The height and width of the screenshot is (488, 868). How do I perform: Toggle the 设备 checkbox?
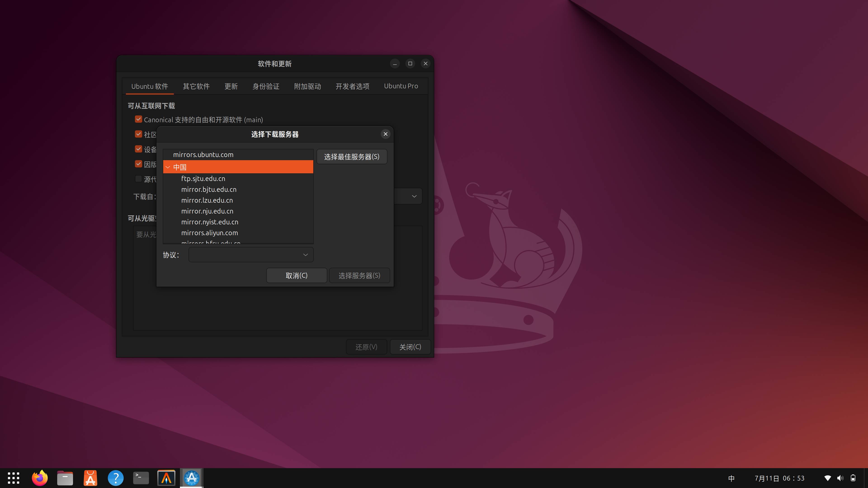click(x=138, y=149)
